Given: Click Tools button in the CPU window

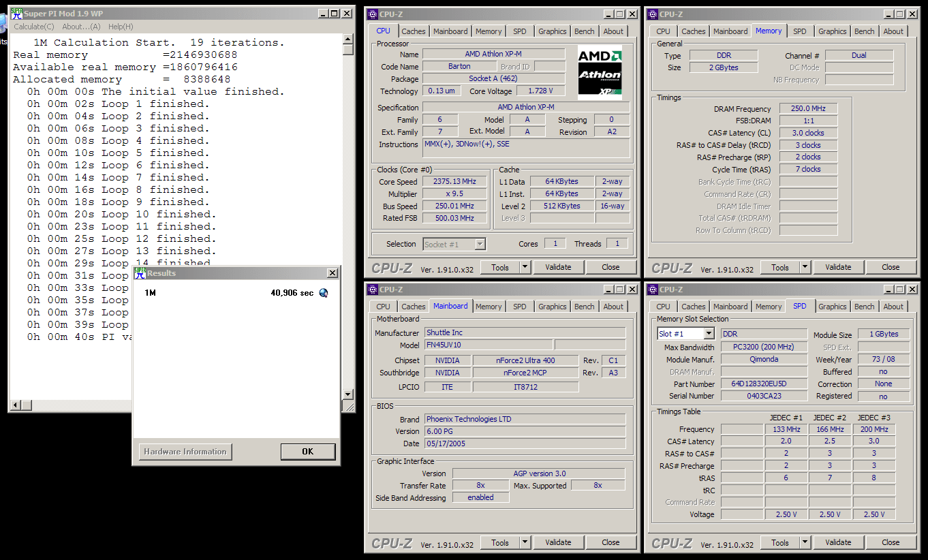Looking at the screenshot, I should pos(500,267).
